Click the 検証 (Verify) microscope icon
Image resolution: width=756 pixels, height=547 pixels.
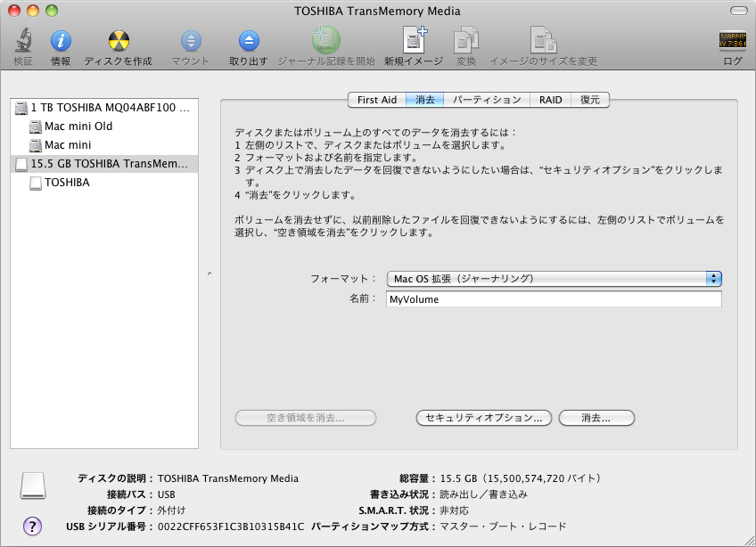click(x=23, y=40)
